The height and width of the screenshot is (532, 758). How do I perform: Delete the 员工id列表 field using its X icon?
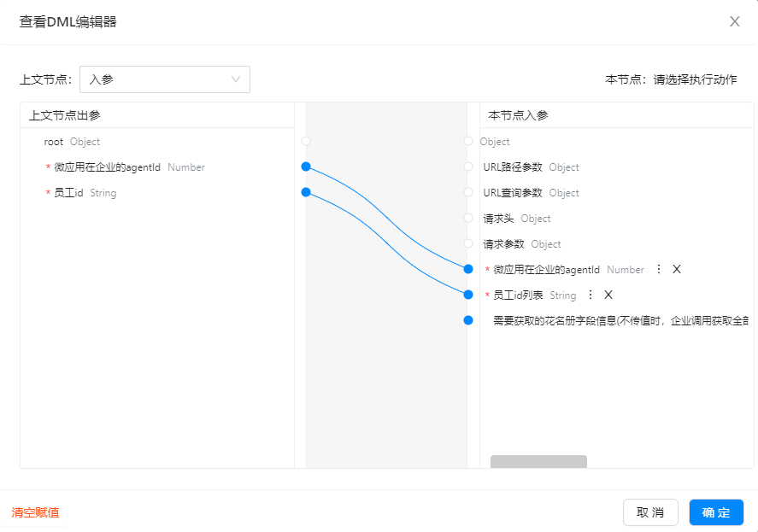608,295
